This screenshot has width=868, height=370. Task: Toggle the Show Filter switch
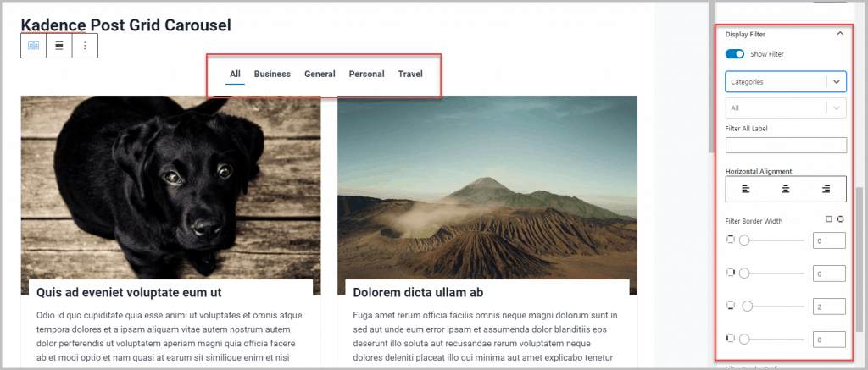pyautogui.click(x=735, y=54)
